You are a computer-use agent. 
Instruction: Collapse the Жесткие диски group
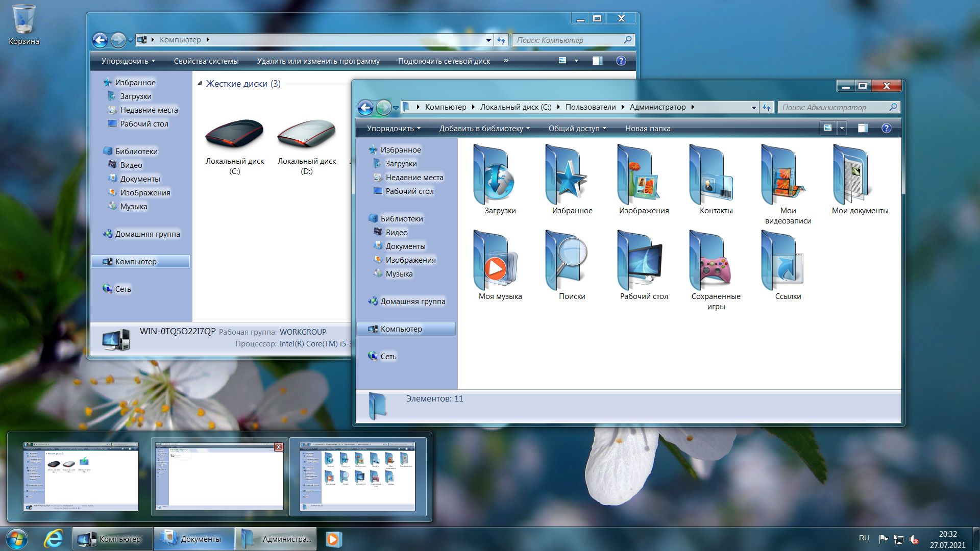[200, 84]
